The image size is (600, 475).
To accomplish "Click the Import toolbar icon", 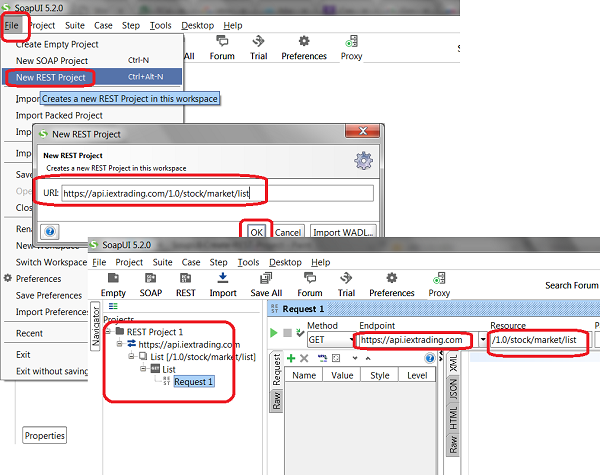I will [222, 283].
